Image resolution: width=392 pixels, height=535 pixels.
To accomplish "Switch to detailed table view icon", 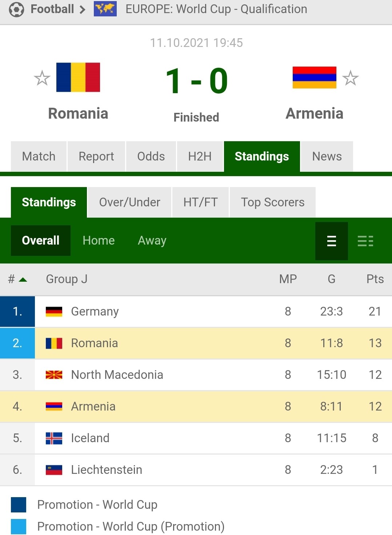I will point(365,241).
